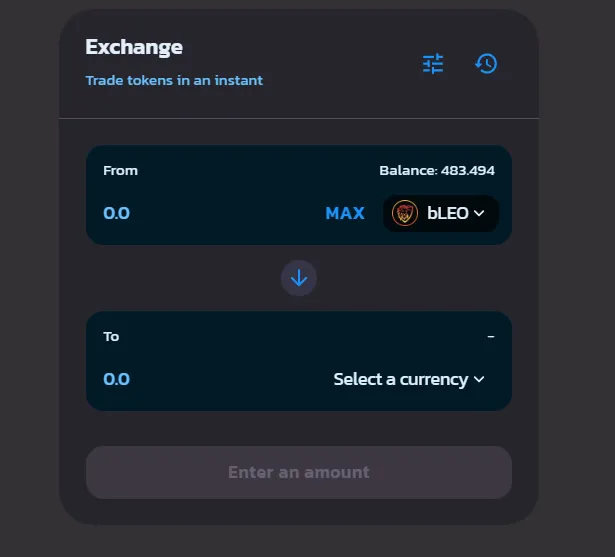Click the Enter an amount button

299,472
